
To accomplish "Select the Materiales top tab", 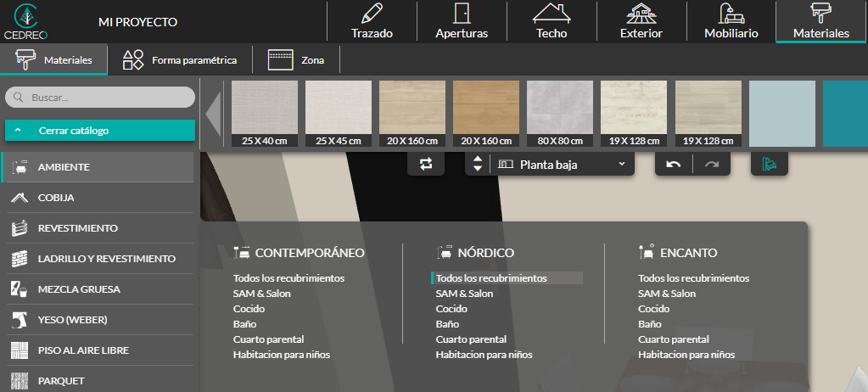I will [x=821, y=21].
